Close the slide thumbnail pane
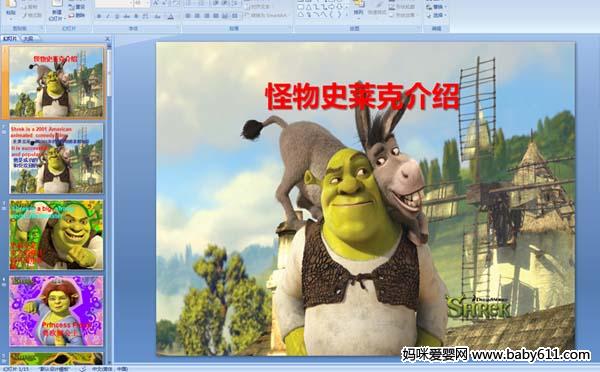Image resolution: width=600 pixels, height=372 pixels. click(x=108, y=38)
